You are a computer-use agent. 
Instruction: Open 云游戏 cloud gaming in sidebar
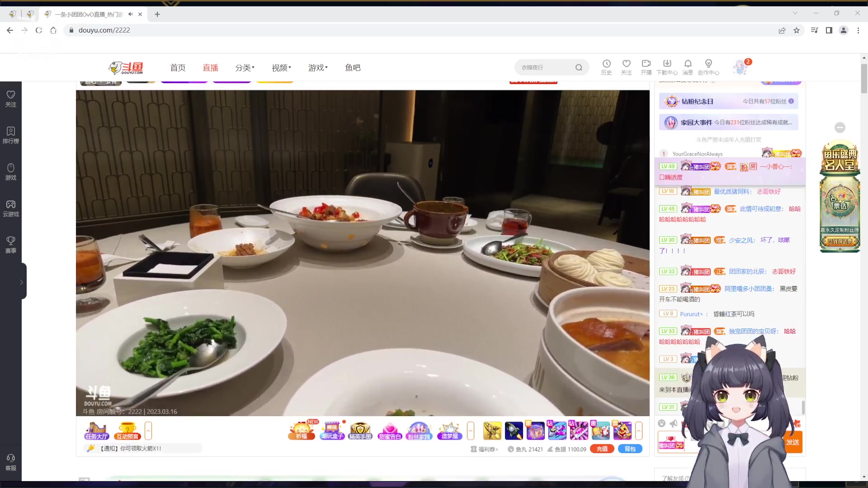pos(11,208)
